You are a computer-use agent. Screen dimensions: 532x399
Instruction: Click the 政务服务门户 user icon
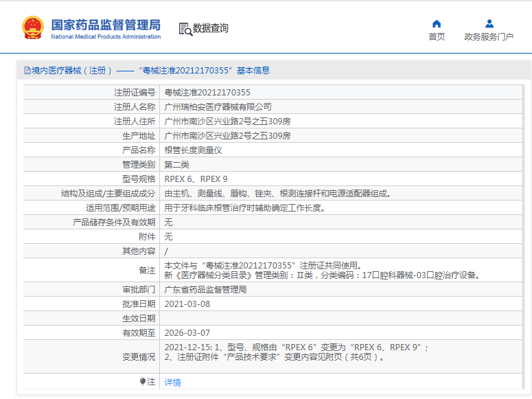pyautogui.click(x=489, y=24)
